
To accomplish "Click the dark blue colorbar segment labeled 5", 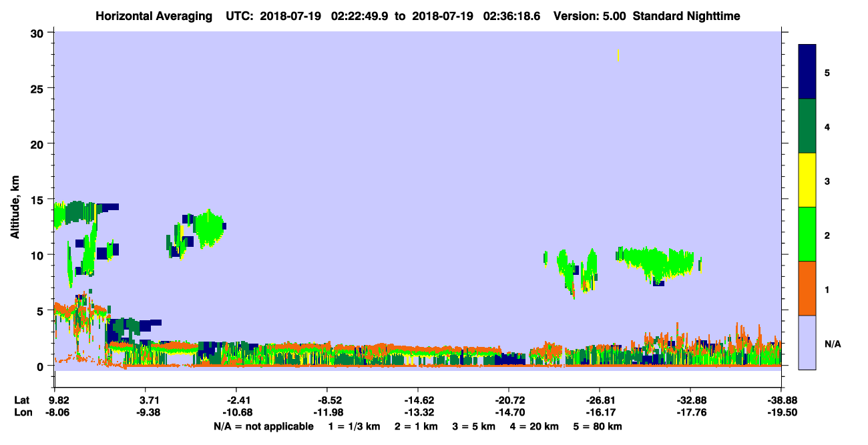I will pyautogui.click(x=807, y=72).
